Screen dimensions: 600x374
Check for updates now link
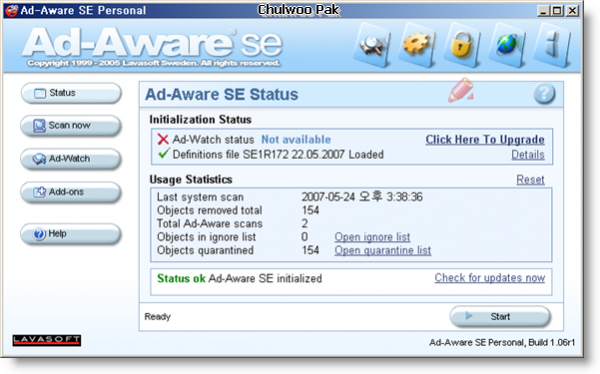(490, 278)
